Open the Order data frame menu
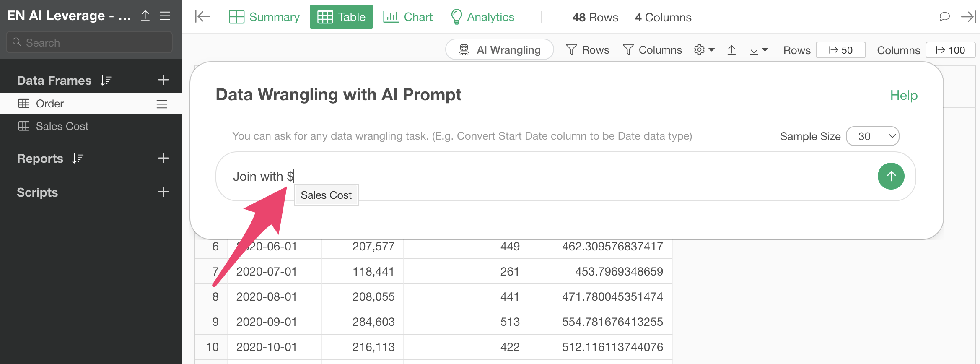Viewport: 980px width, 364px height. point(162,104)
